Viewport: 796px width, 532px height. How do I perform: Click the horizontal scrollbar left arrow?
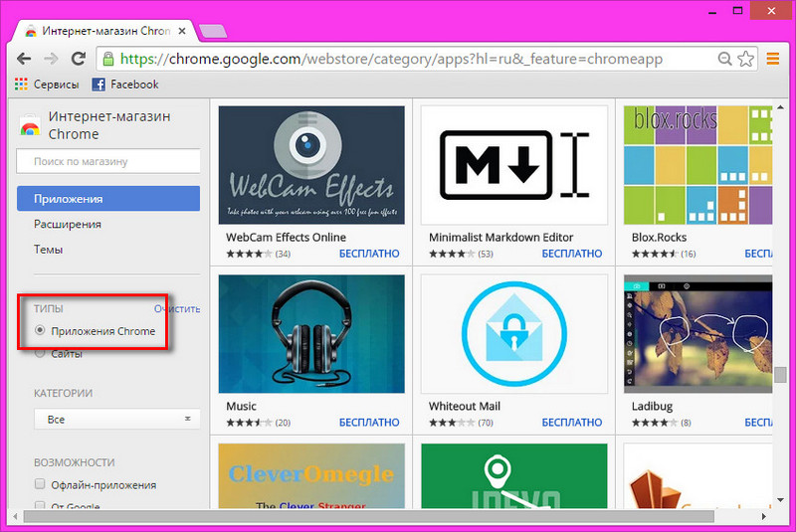coord(15,516)
